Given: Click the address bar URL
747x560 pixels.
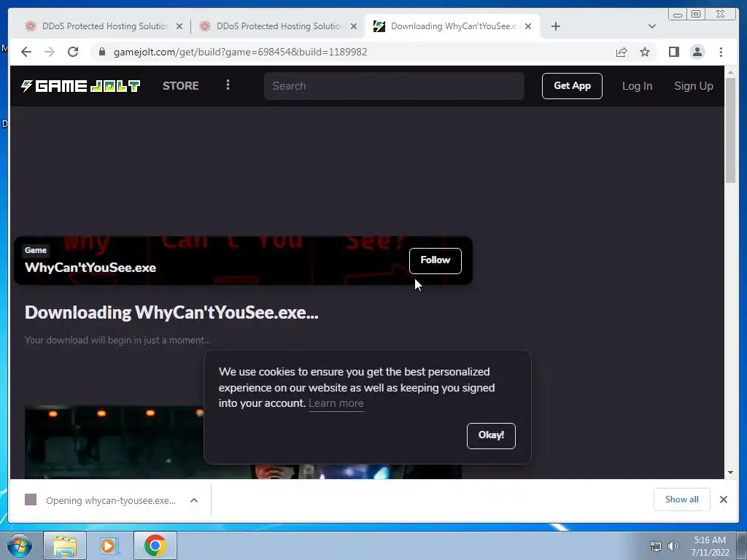Looking at the screenshot, I should (x=240, y=52).
